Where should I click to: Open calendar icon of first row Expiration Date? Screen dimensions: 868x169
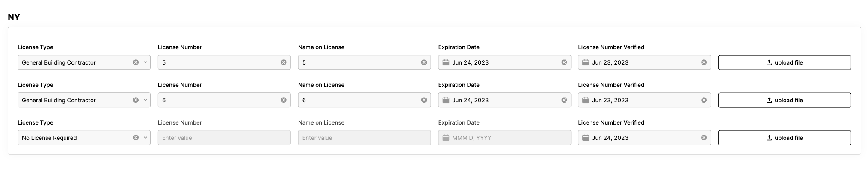coord(446,62)
